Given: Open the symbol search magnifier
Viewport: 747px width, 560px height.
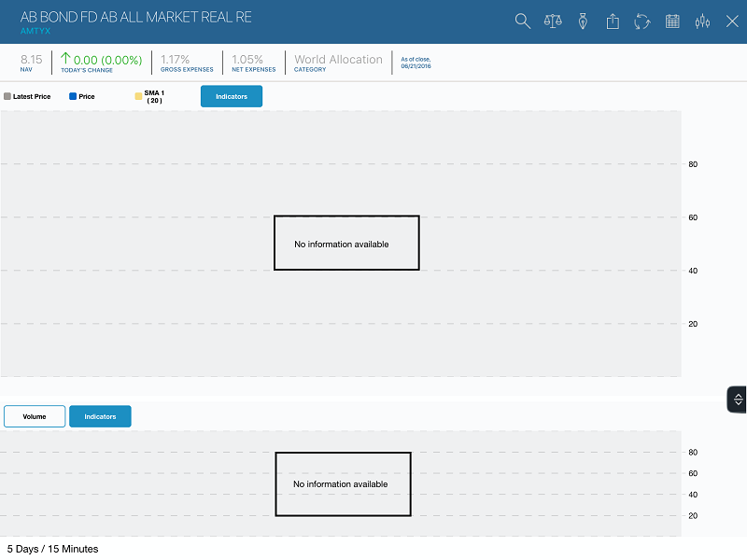Looking at the screenshot, I should (523, 21).
